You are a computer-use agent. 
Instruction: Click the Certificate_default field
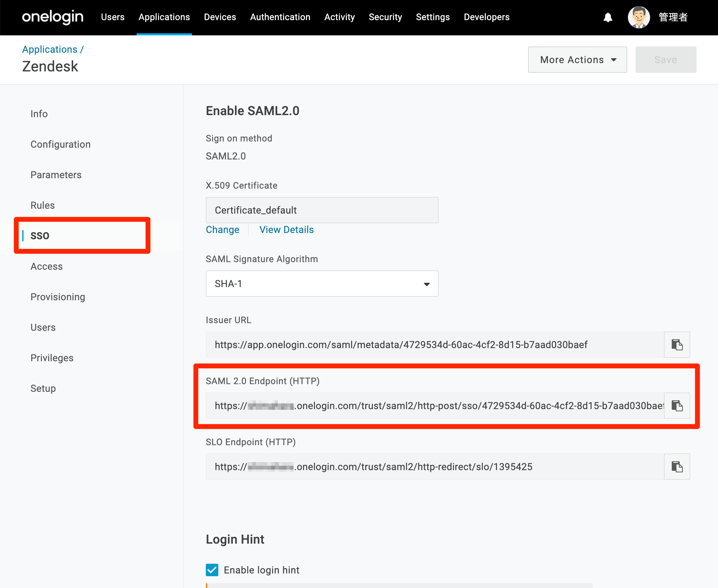322,210
